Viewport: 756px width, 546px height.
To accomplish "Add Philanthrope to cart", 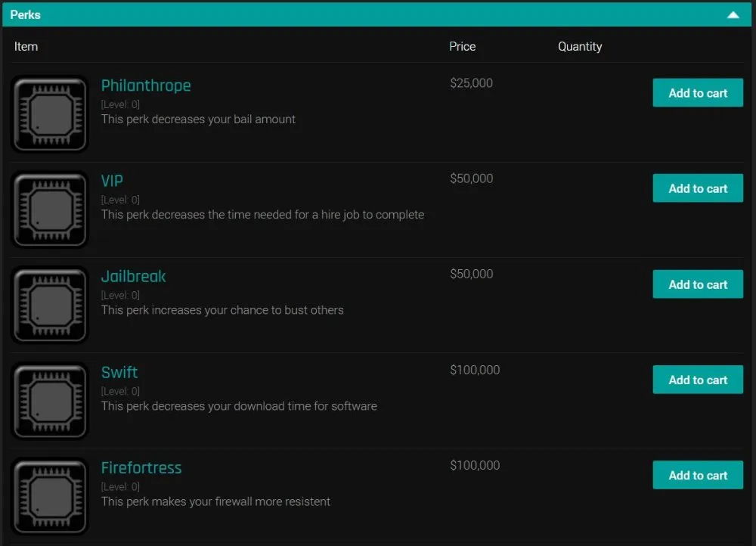I will [x=697, y=92].
